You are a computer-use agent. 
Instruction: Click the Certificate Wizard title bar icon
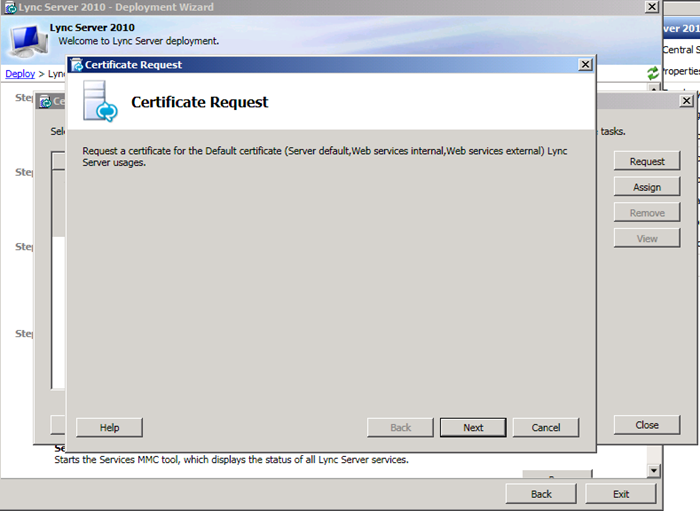(46, 102)
